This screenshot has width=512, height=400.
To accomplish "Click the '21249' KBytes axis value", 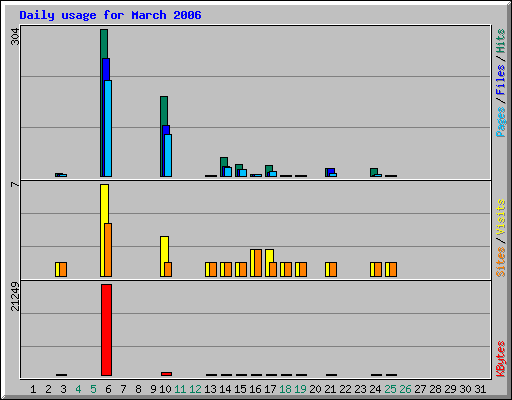I will click(x=15, y=297).
